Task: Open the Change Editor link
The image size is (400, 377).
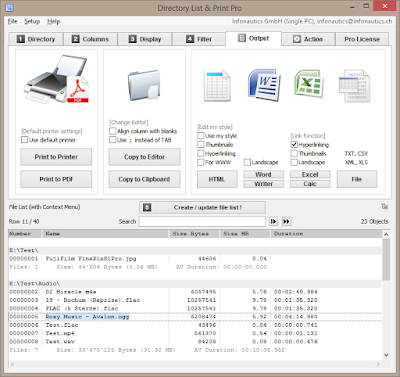Action: point(129,122)
